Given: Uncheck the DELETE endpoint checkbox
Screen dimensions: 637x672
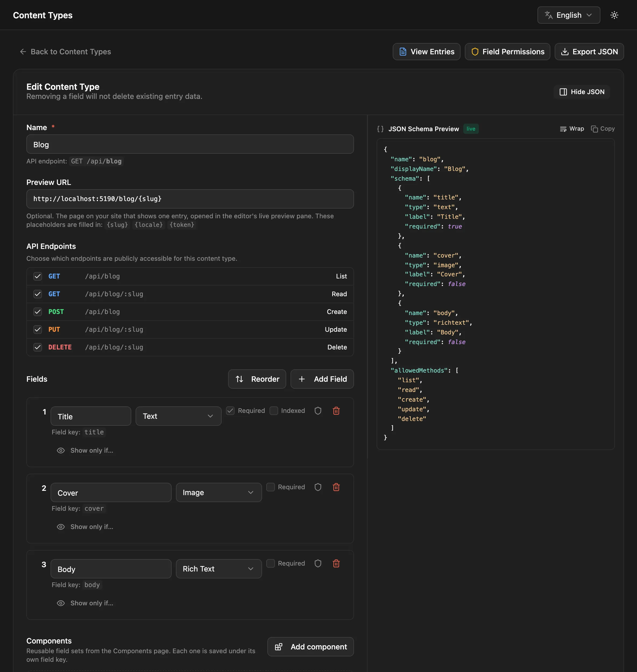Looking at the screenshot, I should click(38, 347).
